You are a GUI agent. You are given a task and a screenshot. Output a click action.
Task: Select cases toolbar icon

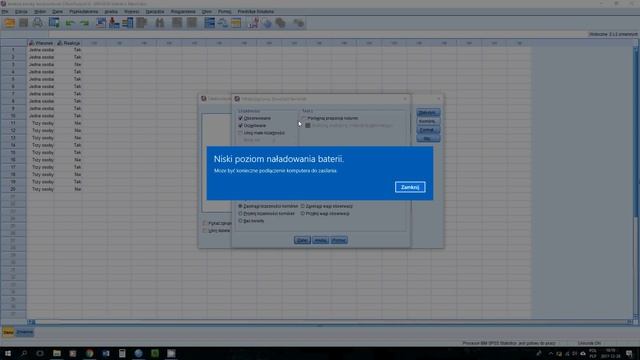pos(236,23)
